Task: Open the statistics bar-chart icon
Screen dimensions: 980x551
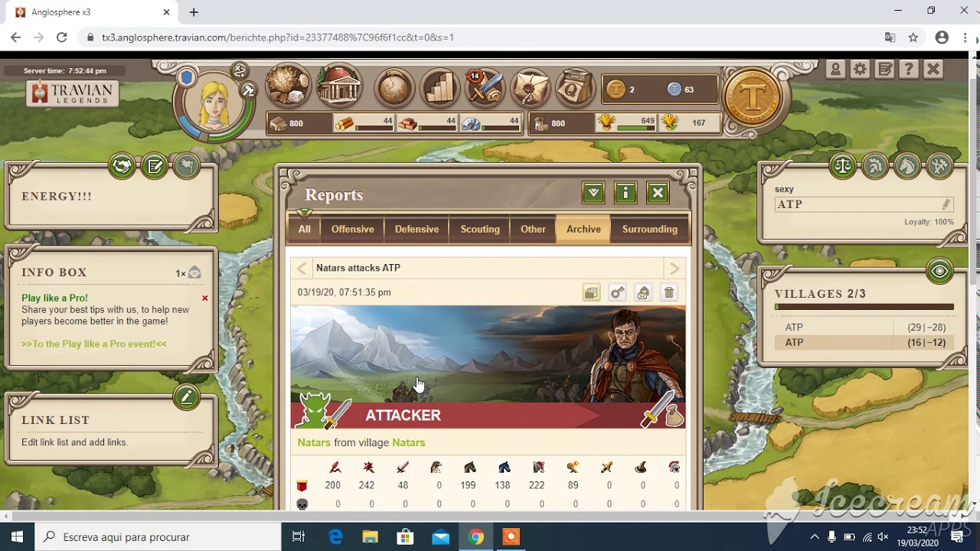Action: [439, 88]
